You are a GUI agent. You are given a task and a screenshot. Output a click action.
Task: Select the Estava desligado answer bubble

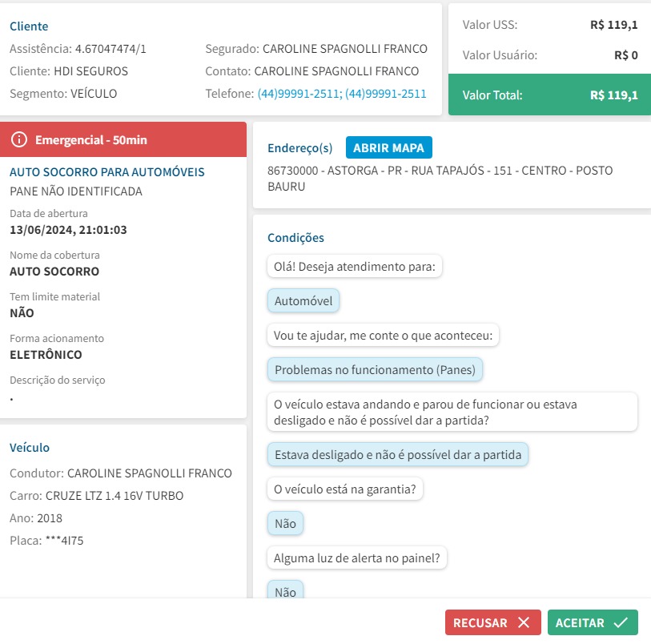(398, 455)
